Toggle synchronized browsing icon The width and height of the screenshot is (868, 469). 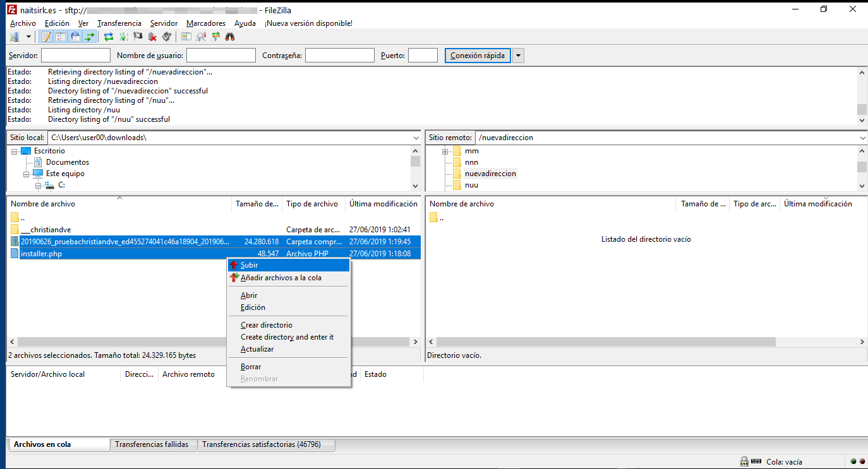point(215,37)
